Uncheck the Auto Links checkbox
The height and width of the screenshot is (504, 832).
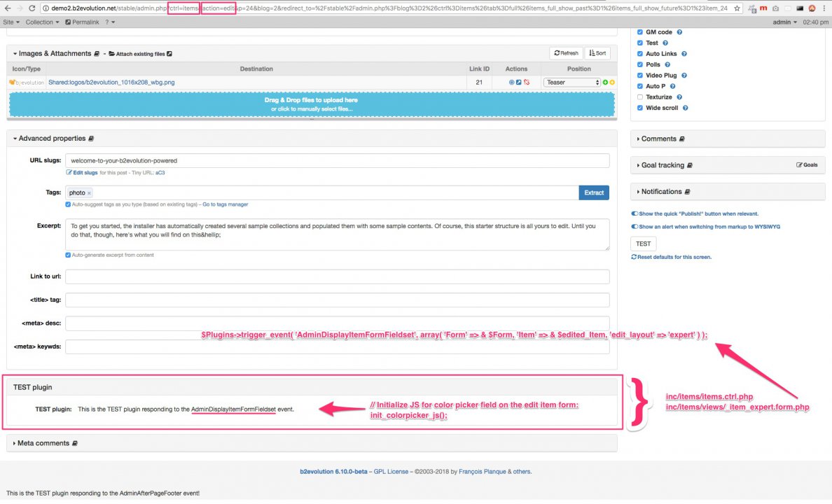tap(640, 54)
